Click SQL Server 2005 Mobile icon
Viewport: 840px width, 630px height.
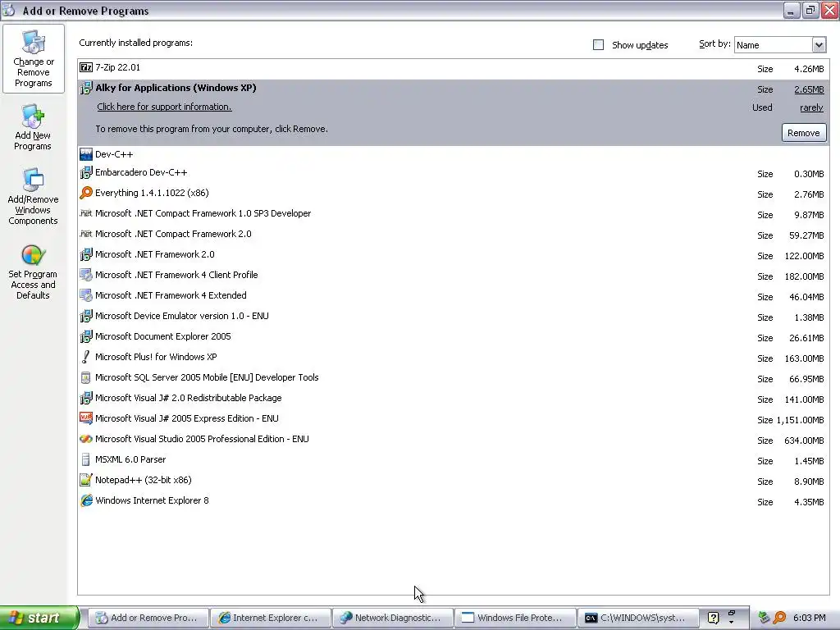coord(85,377)
